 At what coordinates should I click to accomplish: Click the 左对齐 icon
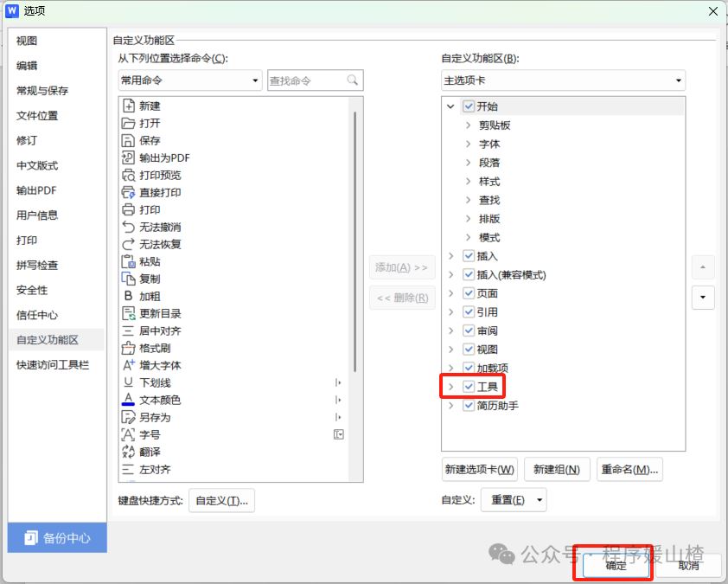(x=128, y=469)
